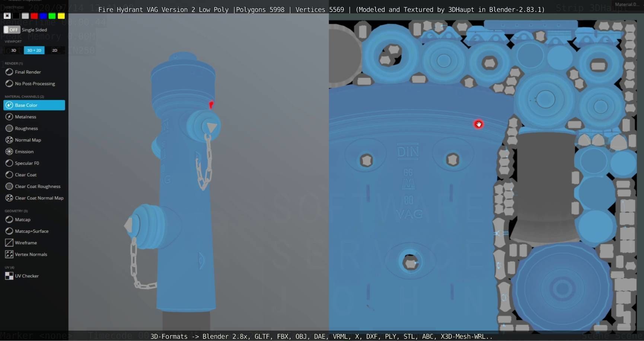Click the Fire Hydrant VAG title caption
644x341 pixels.
[321, 10]
